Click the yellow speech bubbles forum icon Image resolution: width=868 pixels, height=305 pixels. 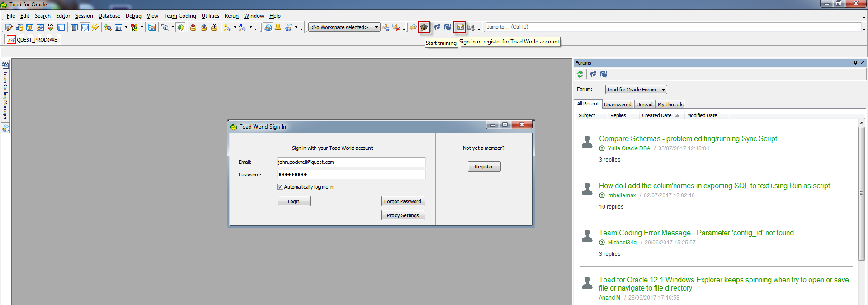click(x=413, y=27)
